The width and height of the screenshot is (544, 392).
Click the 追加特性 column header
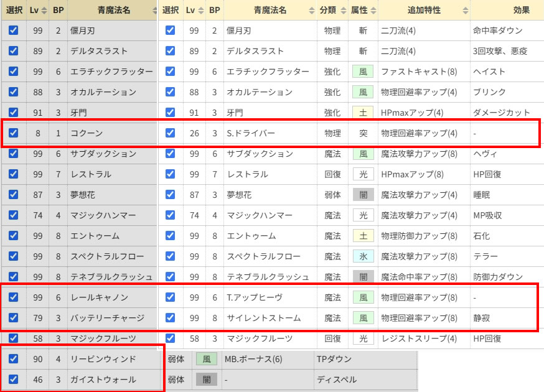point(423,11)
